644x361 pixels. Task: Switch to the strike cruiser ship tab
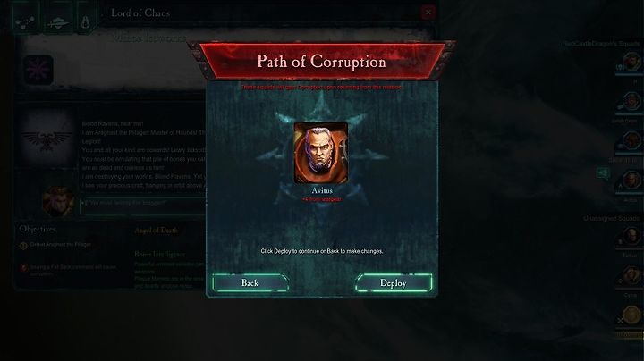click(57, 21)
